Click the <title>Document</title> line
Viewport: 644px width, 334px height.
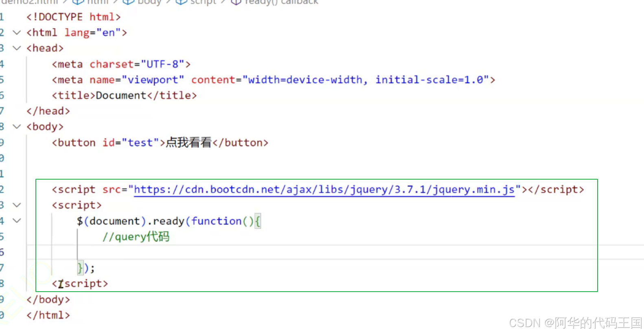tap(124, 96)
